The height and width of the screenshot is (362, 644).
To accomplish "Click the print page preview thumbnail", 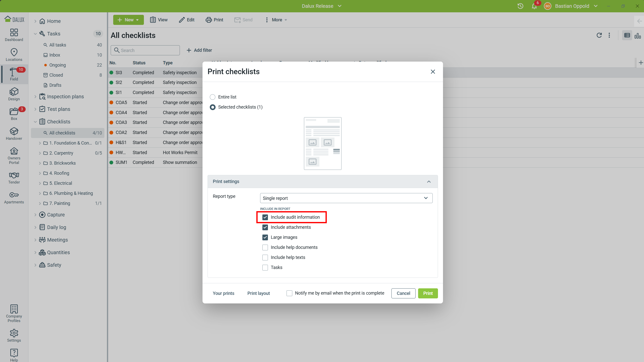I will click(323, 143).
